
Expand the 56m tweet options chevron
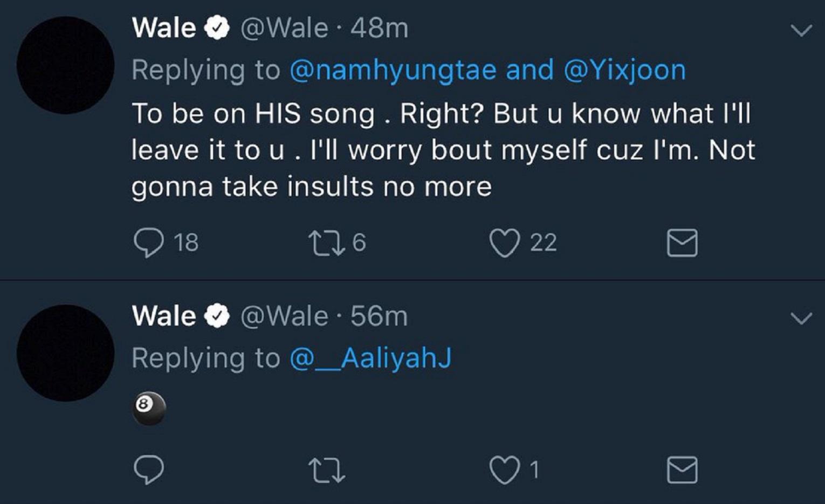coord(801,318)
